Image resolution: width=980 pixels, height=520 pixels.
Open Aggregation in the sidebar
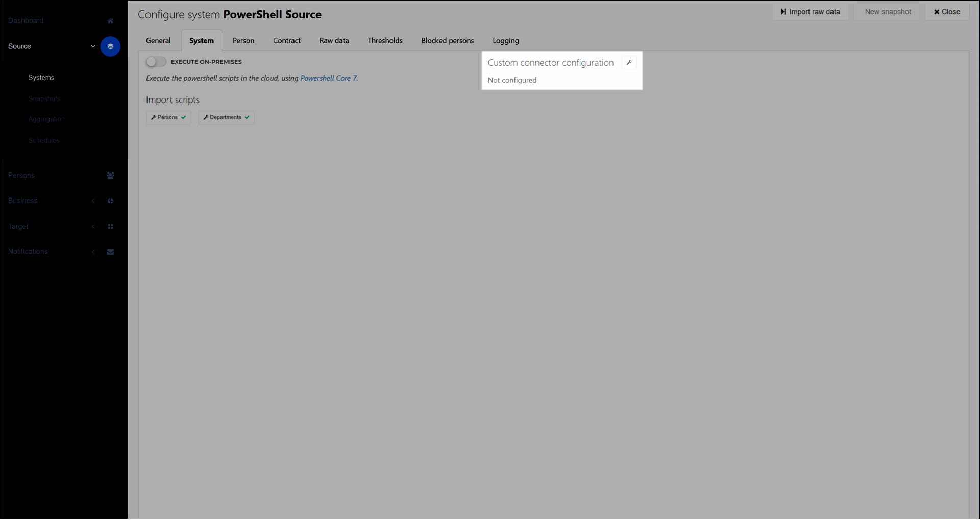[x=46, y=120]
